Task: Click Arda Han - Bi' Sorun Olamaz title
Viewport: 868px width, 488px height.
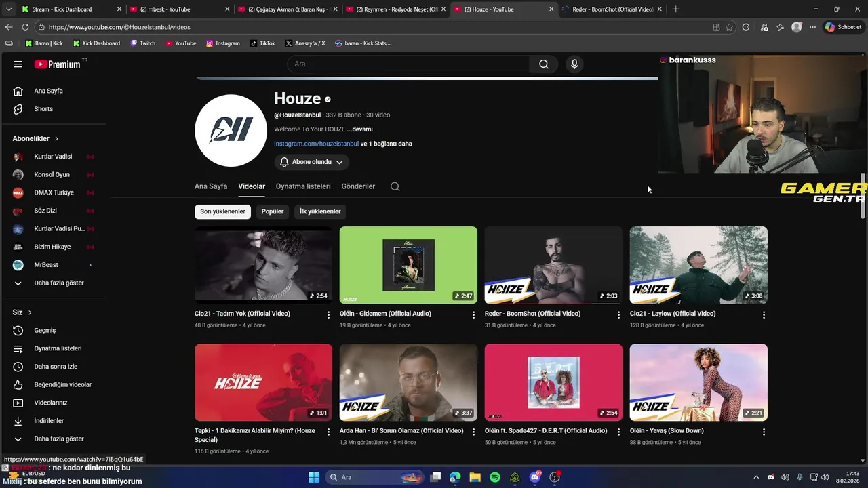Action: click(x=401, y=431)
